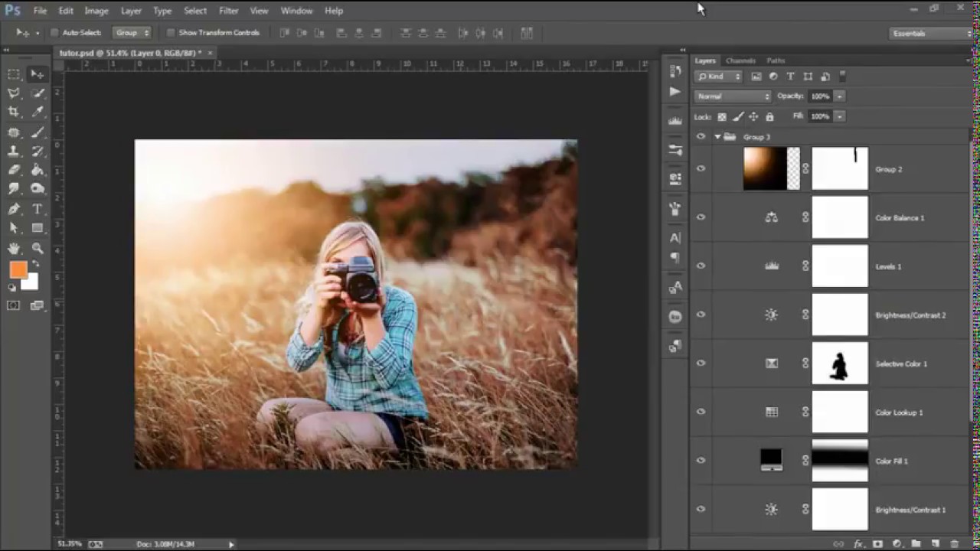Select the Move tool in toolbox

pos(37,74)
